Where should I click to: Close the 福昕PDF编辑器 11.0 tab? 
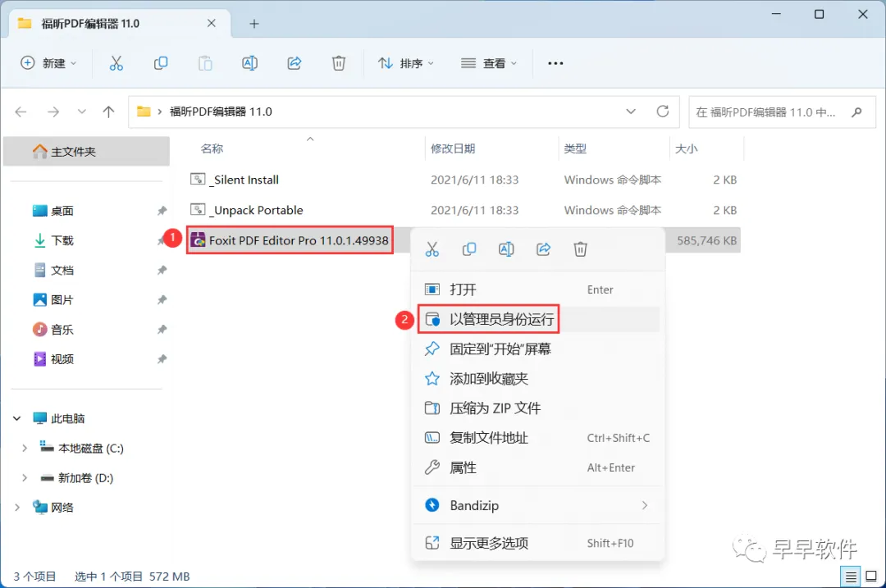point(212,23)
